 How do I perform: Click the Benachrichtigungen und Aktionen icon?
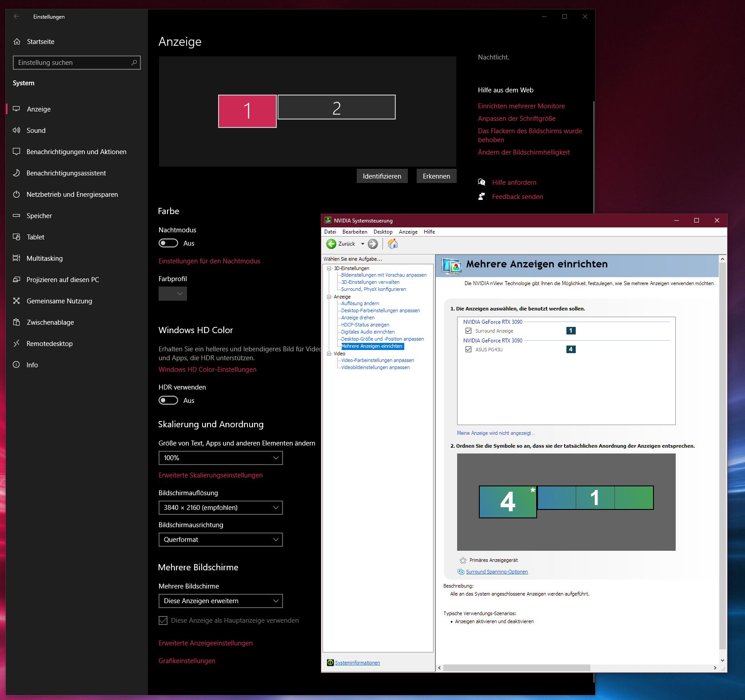coord(16,151)
